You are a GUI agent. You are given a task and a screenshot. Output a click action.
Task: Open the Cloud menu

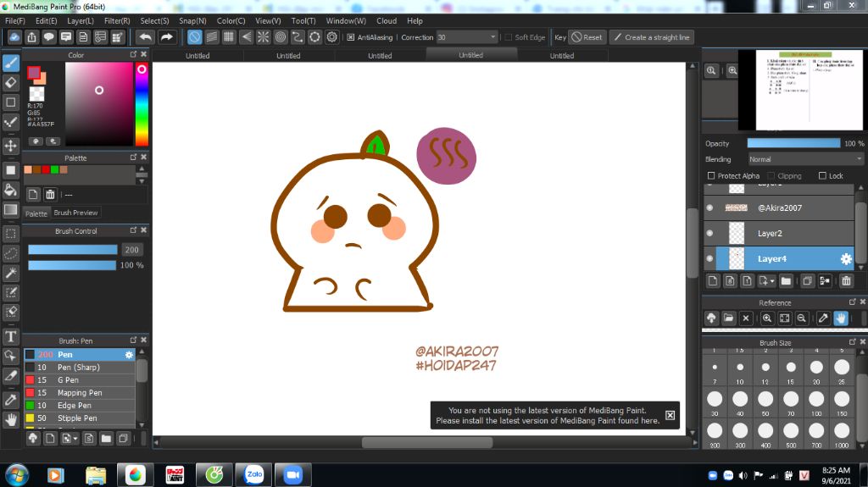tap(387, 20)
